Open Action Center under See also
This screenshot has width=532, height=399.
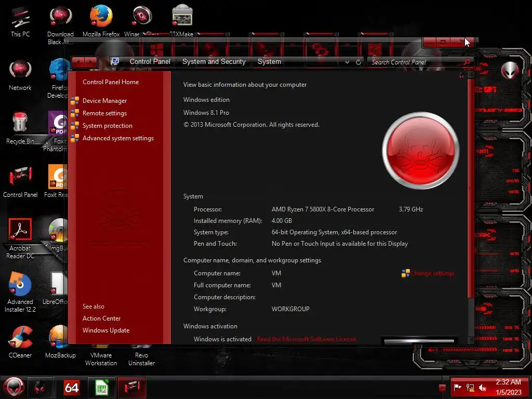click(101, 318)
